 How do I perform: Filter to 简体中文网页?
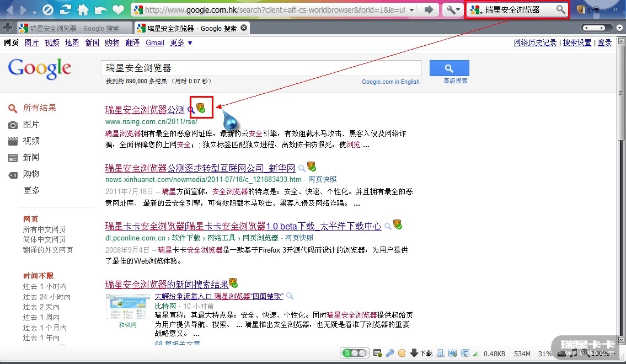(x=44, y=239)
